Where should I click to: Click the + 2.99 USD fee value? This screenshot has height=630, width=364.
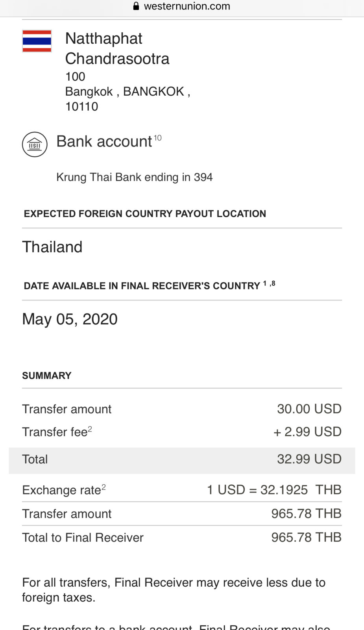pos(307,432)
